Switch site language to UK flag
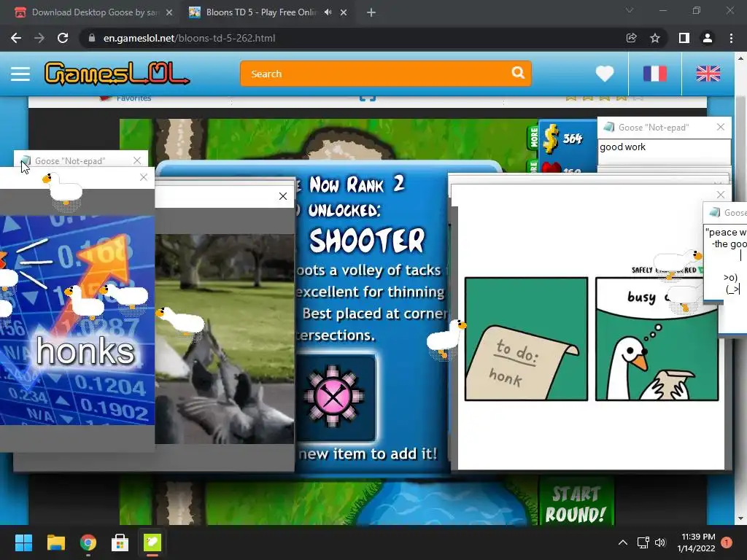Image resolution: width=747 pixels, height=560 pixels. 708,74
